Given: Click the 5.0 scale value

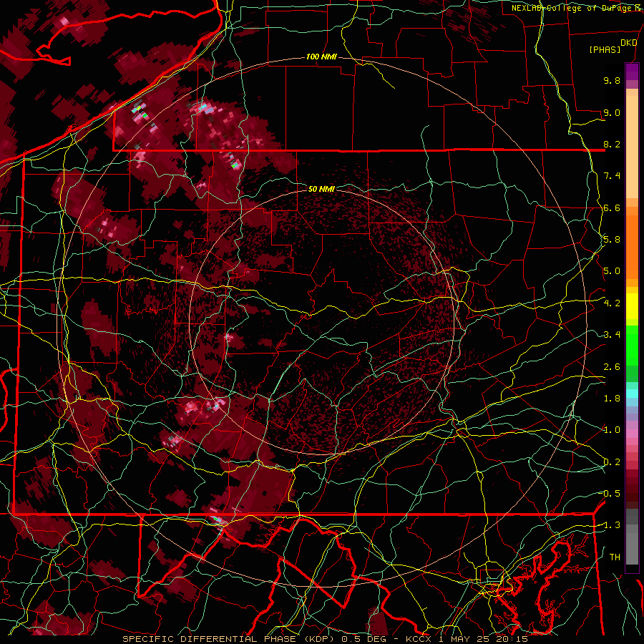Looking at the screenshot, I should pyautogui.click(x=612, y=271).
